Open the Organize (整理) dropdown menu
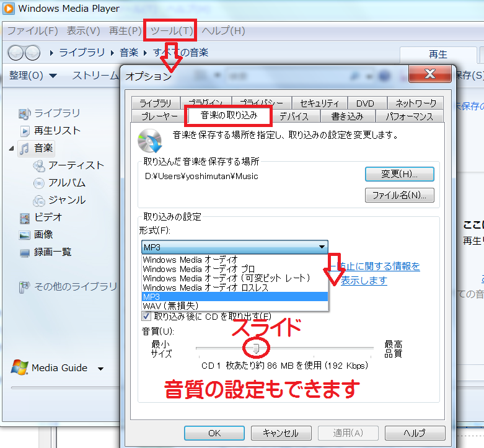 click(x=33, y=76)
